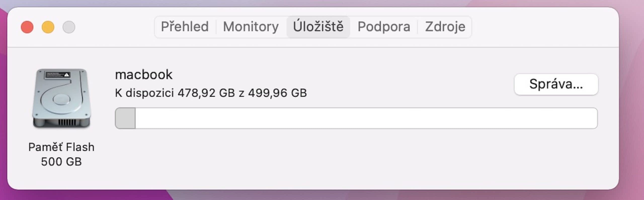Click the gray used segment of storage bar
Image resolution: width=644 pixels, height=200 pixels.
tap(125, 118)
